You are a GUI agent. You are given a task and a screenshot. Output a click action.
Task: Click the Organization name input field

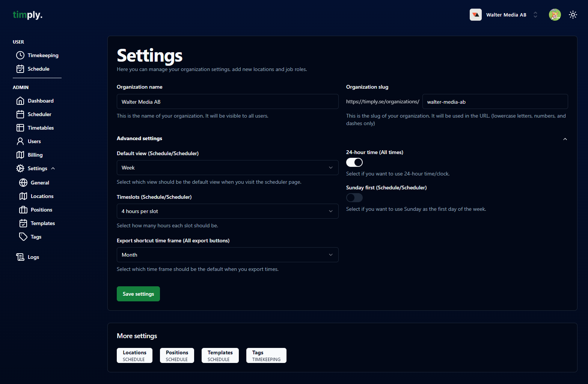tap(228, 101)
